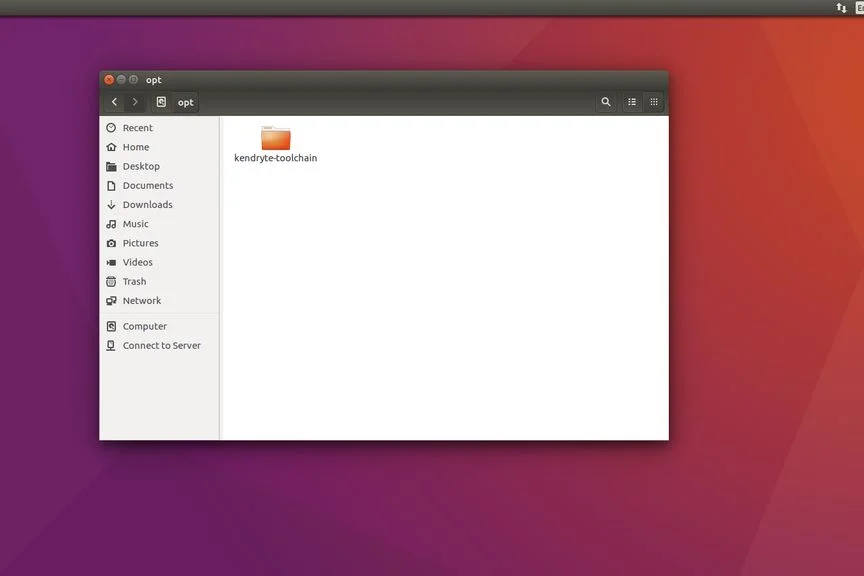Click the Music note icon

coord(111,224)
